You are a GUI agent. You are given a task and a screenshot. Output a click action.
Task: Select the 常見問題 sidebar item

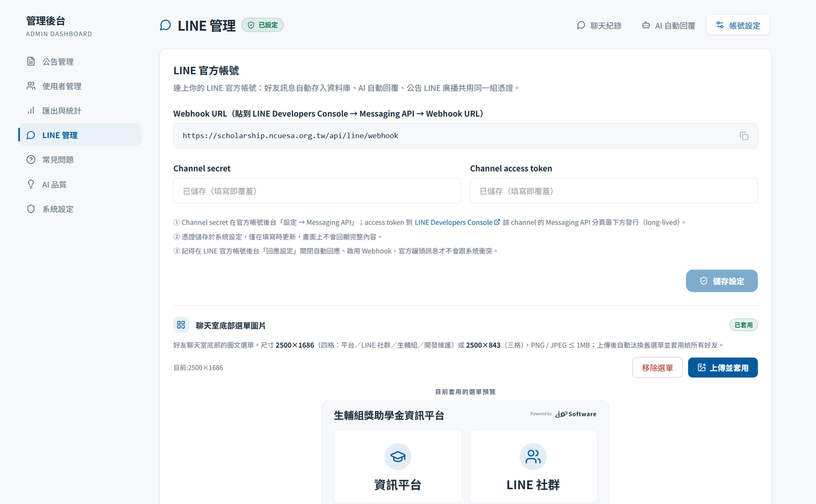(x=80, y=160)
